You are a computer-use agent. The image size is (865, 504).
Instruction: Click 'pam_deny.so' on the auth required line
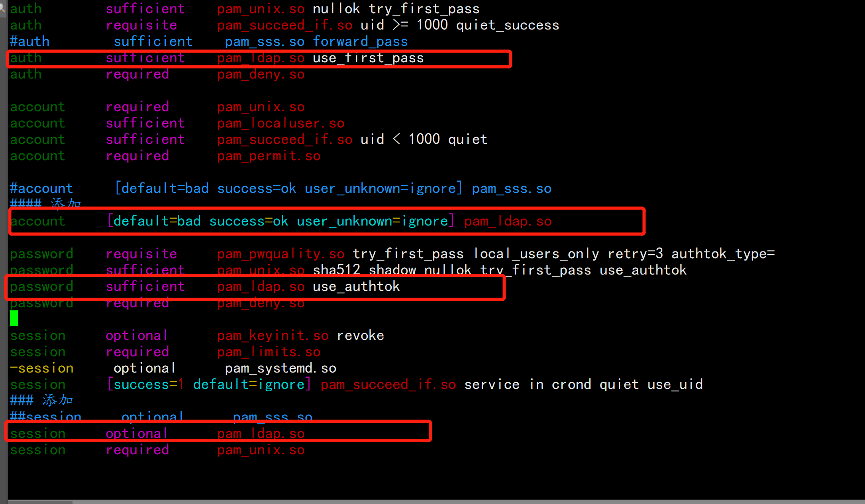pyautogui.click(x=261, y=75)
